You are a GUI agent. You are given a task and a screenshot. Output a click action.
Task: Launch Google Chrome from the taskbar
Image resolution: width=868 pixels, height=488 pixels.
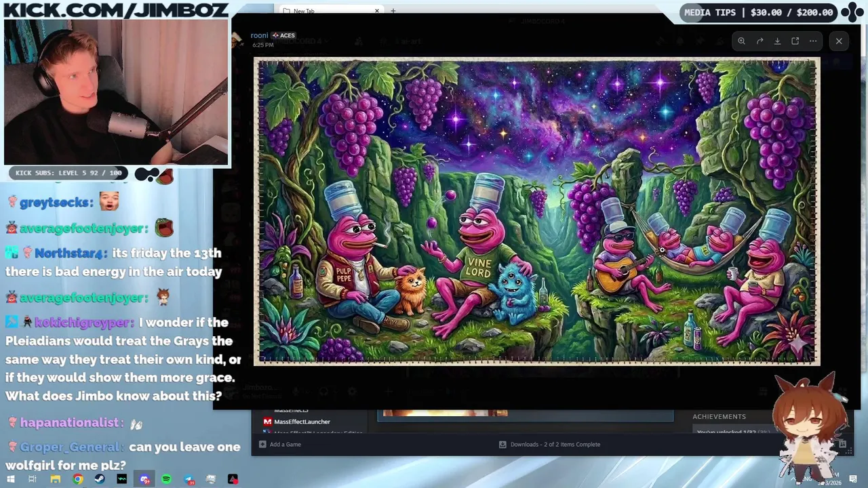tap(77, 479)
